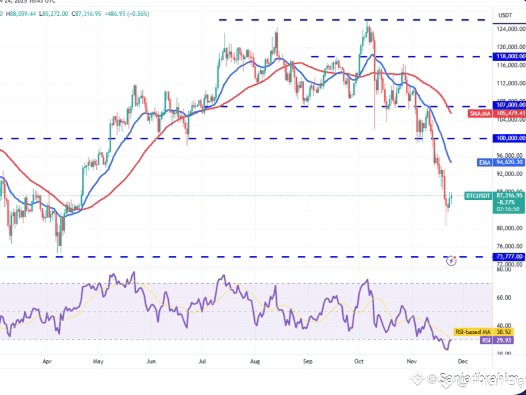Click the L85,272.00 low value in header

click(x=54, y=14)
